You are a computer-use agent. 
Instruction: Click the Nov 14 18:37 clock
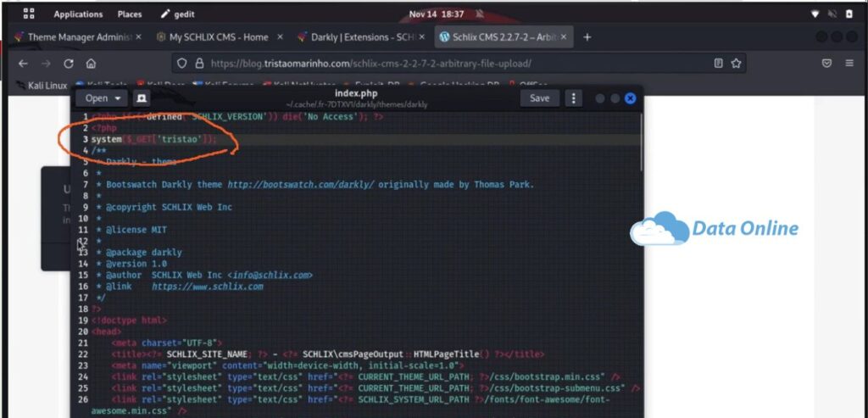pyautogui.click(x=437, y=14)
